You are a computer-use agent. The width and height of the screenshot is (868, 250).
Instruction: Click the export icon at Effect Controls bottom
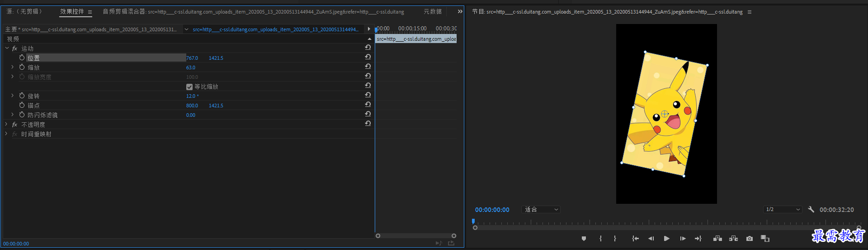click(x=451, y=243)
